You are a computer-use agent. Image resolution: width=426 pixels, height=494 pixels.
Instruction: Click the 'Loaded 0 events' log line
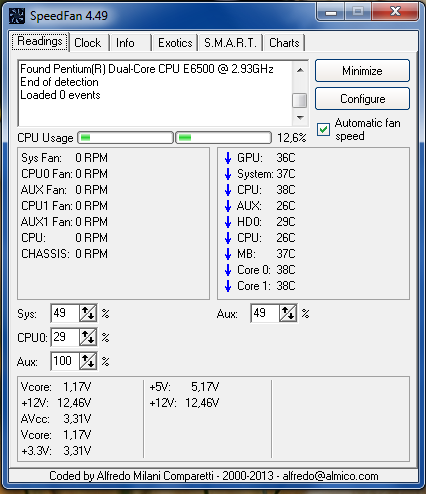pos(60,95)
